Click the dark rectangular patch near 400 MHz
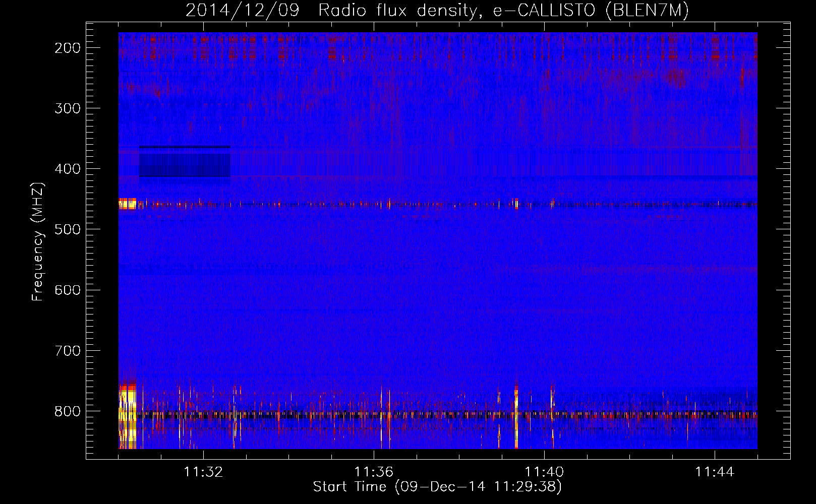Viewport: 816px width, 504px height. pyautogui.click(x=185, y=162)
